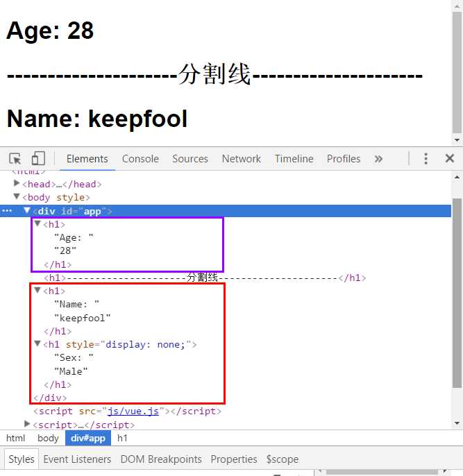Open the Sources tab
This screenshot has height=476, width=463.
pos(190,159)
